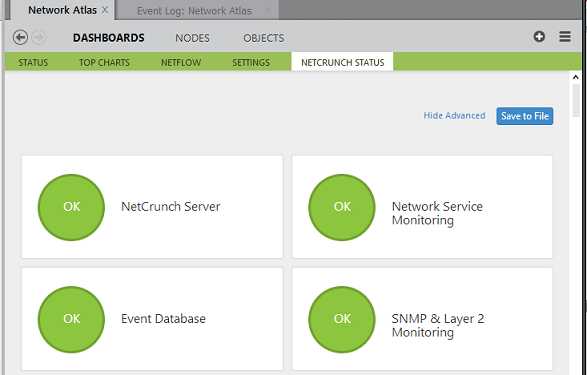Switch to the TOP CHARTS tab
This screenshot has height=375, width=587.
[x=104, y=62]
